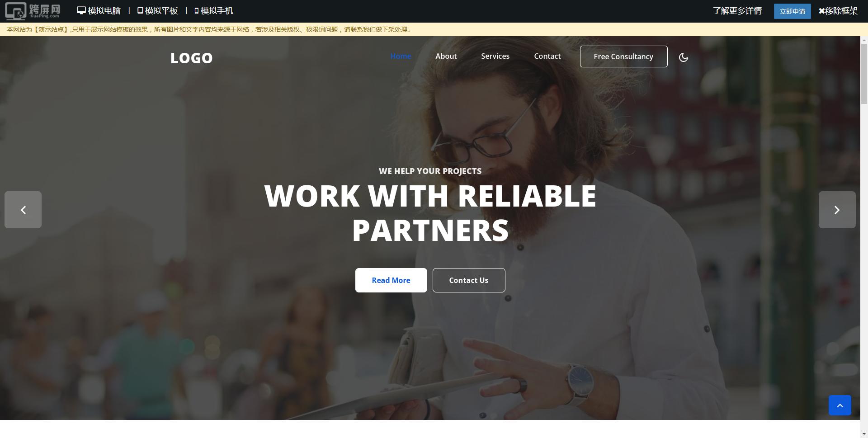Open the 了解更多详情 link
Screen dimensions: 868x438
(737, 11)
